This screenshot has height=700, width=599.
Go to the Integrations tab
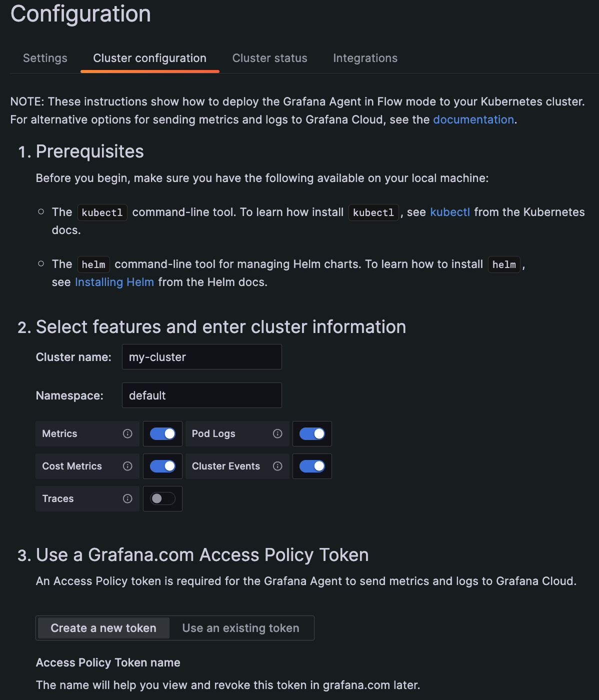365,58
